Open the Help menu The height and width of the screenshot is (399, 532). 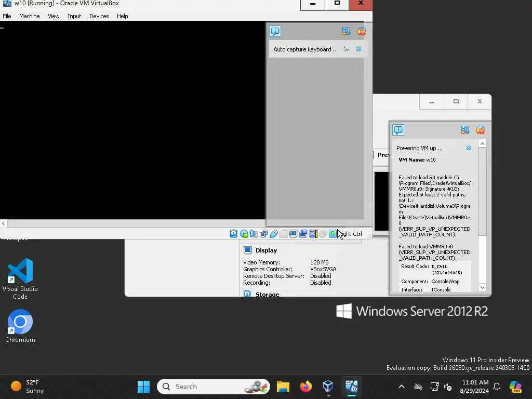coord(122,16)
